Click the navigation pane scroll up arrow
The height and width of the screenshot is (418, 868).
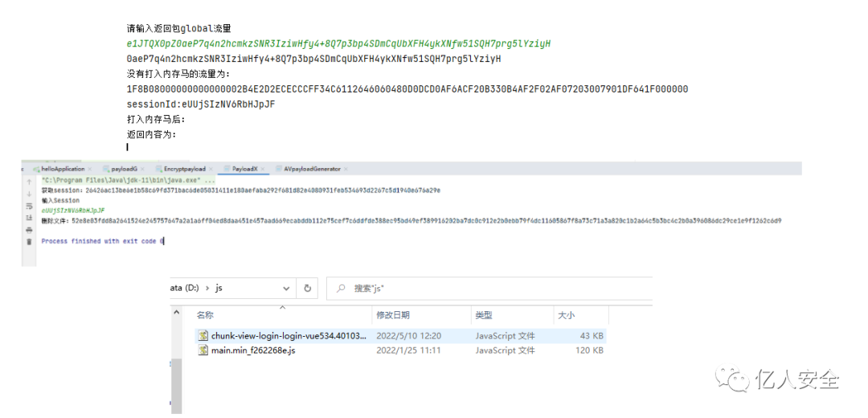[176, 313]
